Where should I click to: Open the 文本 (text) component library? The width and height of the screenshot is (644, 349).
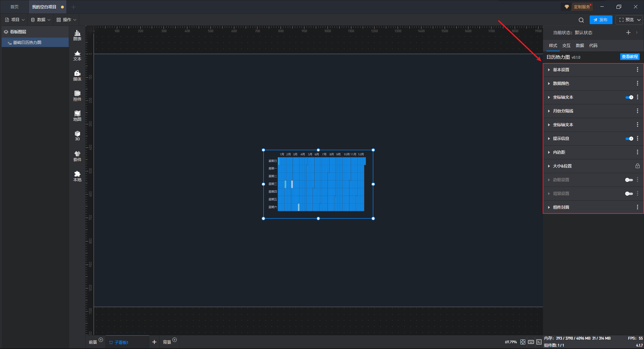(77, 55)
